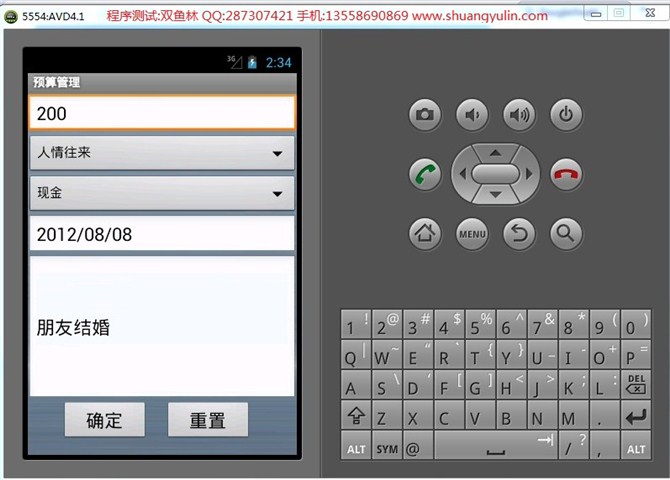Click the comma key
This screenshot has height=480, width=670.
(x=605, y=445)
